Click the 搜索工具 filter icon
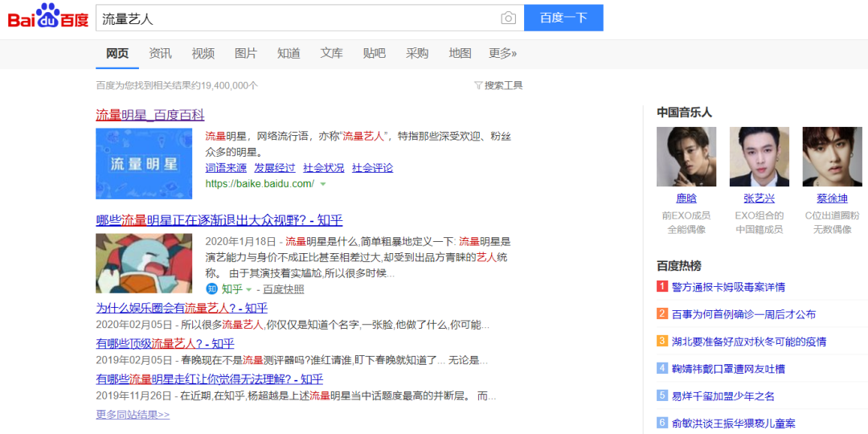868x434 pixels. 478,85
